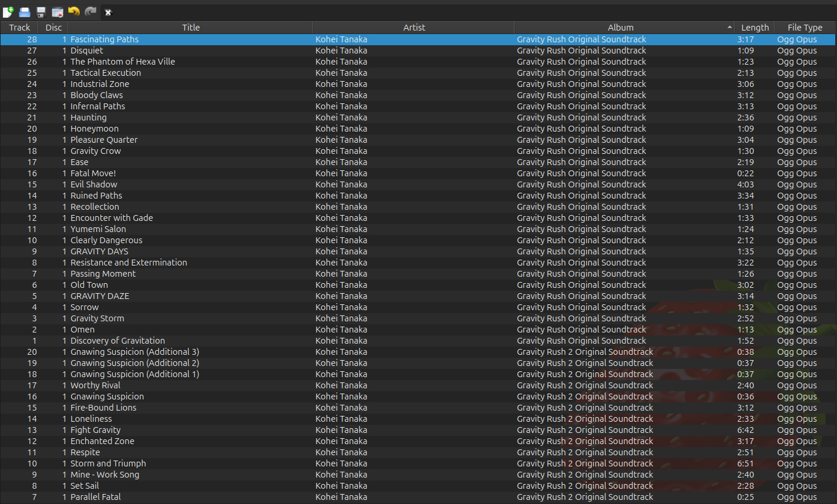Click the Disc column header
The image size is (837, 504).
(x=53, y=28)
